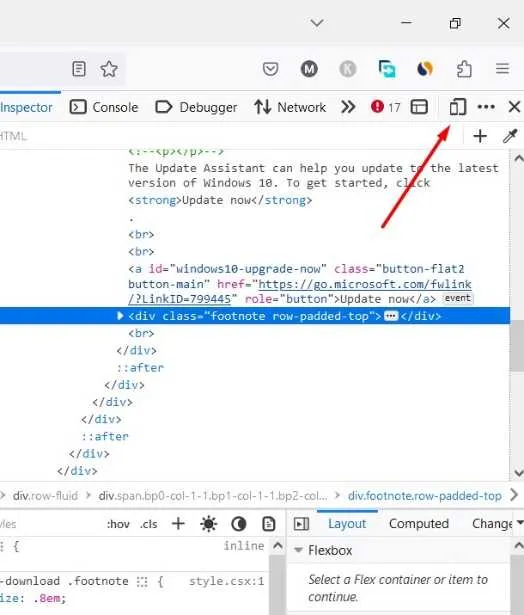
Task: Open the blue-orange circular extension icon
Action: (425, 69)
